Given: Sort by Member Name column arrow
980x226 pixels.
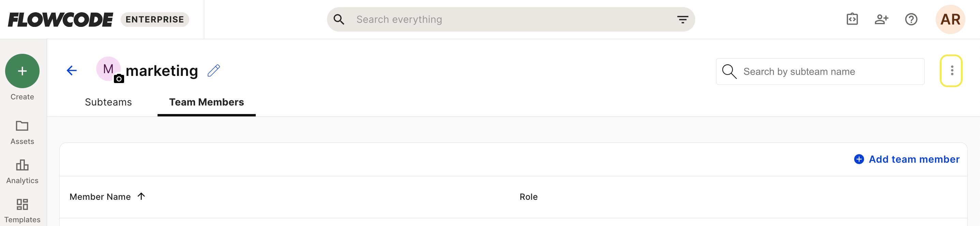Looking at the screenshot, I should (142, 196).
